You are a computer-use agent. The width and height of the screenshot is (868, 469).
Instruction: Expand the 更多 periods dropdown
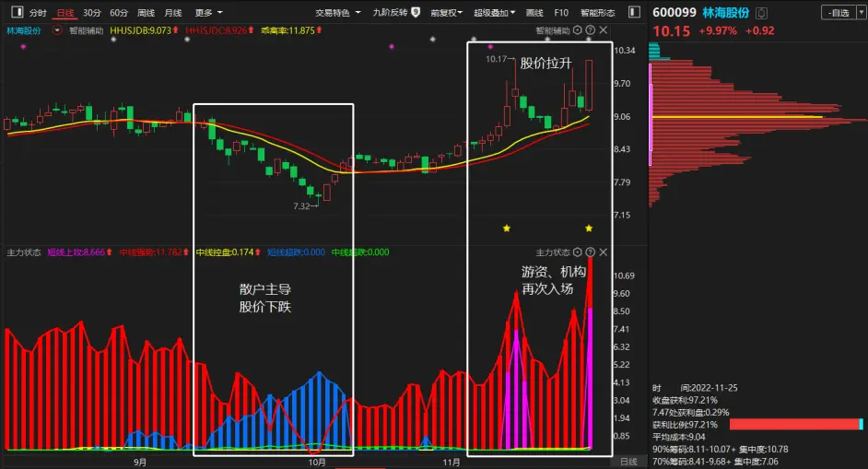coord(208,12)
